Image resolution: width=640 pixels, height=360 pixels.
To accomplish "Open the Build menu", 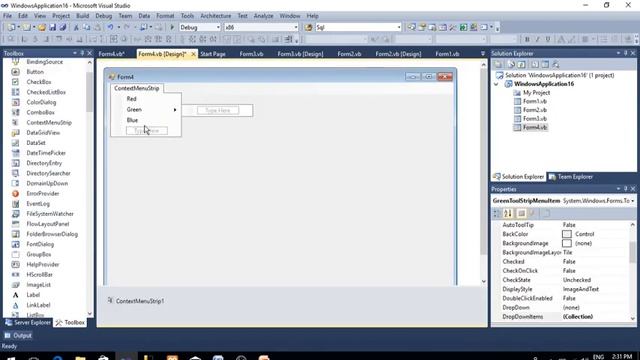I will tap(82, 16).
